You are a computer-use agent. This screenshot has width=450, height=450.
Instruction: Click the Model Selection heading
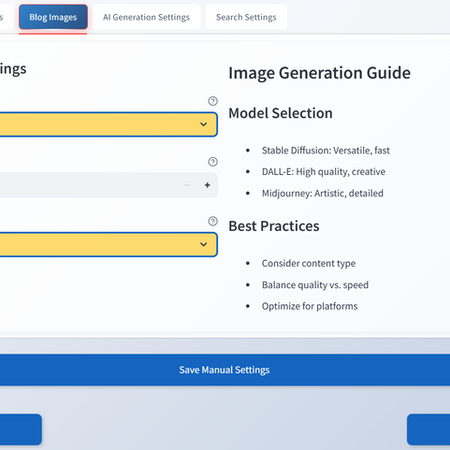click(x=280, y=113)
